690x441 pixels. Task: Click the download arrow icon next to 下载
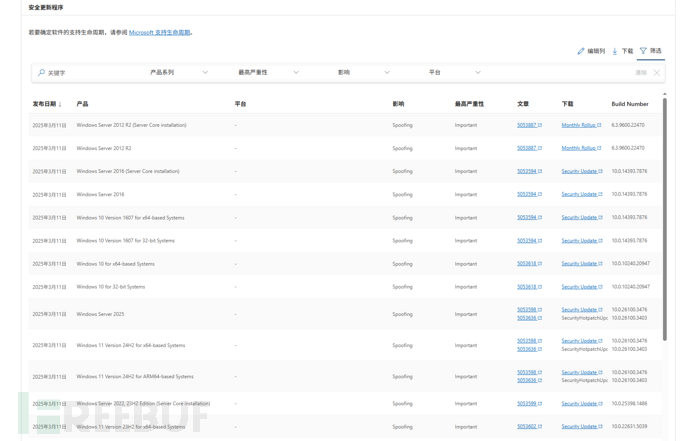(x=615, y=51)
